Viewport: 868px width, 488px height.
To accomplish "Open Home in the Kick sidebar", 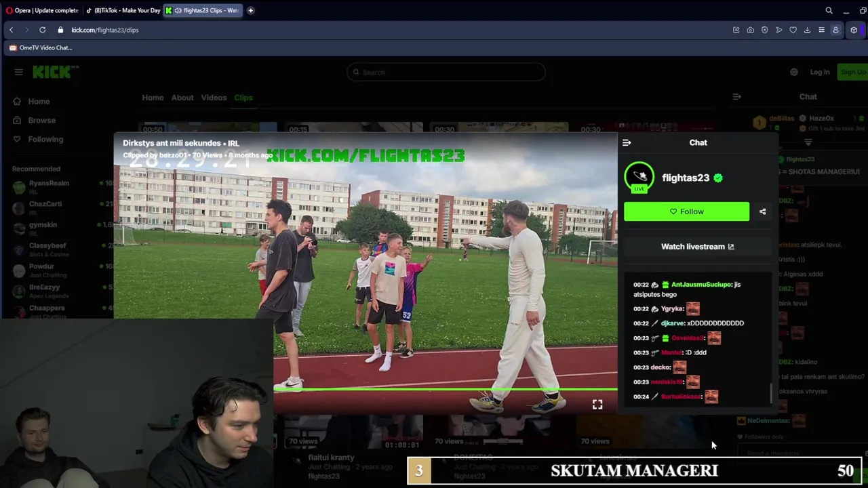I will click(39, 102).
